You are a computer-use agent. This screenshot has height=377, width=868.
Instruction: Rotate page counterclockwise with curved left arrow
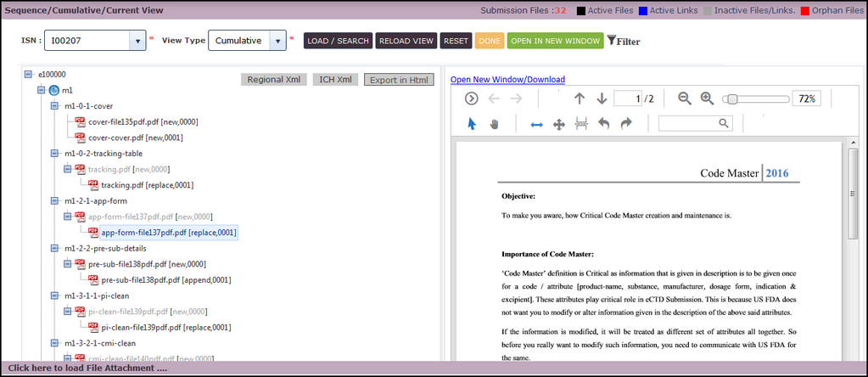click(604, 124)
